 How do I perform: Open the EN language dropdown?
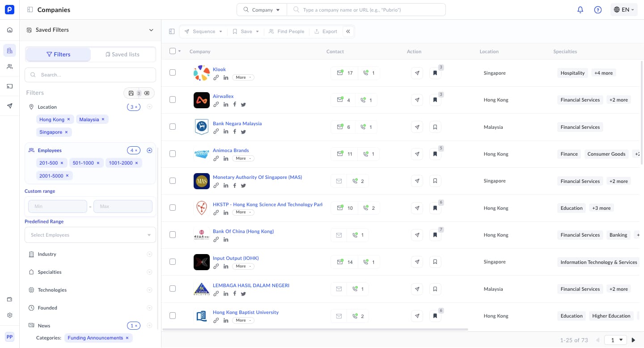[624, 10]
